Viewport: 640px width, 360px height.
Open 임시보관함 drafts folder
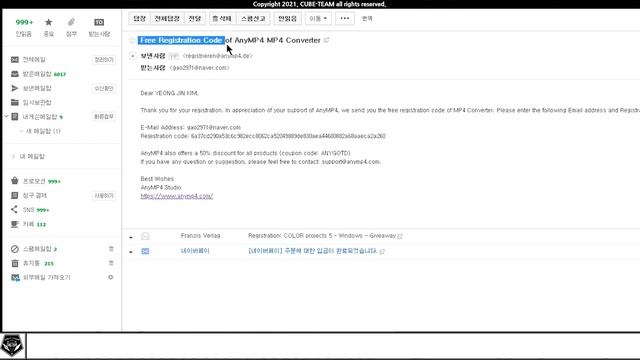coord(37,102)
